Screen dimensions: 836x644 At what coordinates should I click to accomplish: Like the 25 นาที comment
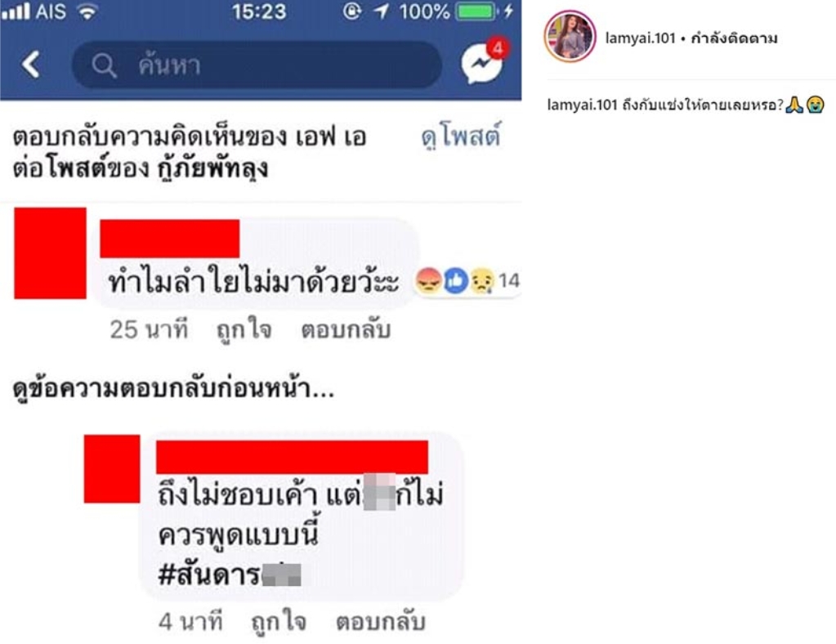pyautogui.click(x=244, y=330)
